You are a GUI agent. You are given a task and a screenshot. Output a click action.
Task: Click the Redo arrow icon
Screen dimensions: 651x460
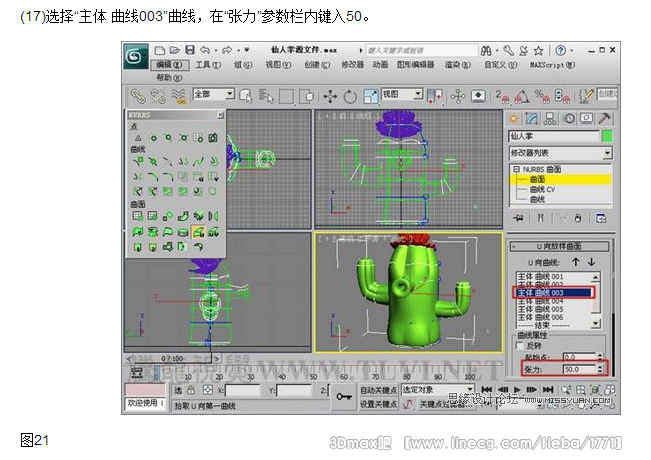[227, 50]
